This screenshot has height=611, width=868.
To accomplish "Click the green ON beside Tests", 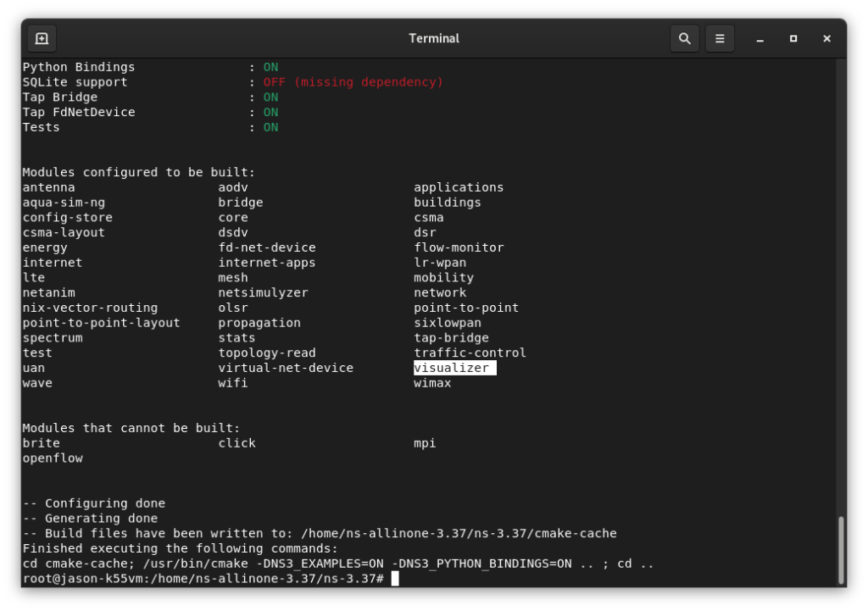I will 270,126.
